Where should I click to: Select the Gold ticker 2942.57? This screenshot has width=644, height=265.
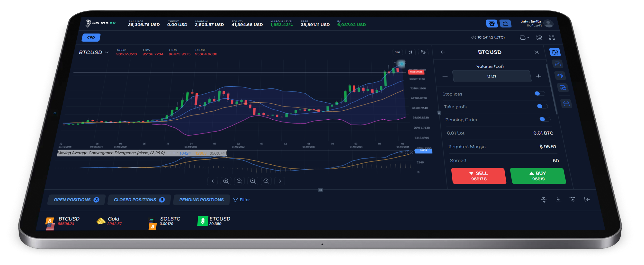(x=109, y=221)
